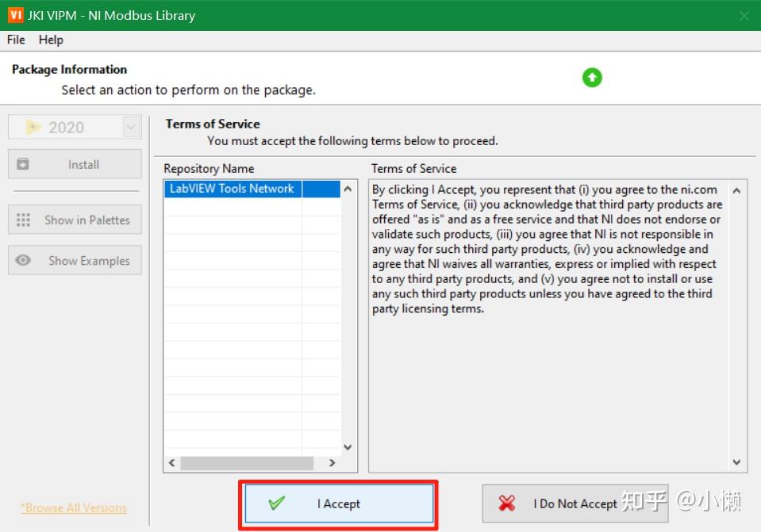The width and height of the screenshot is (761, 532).
Task: Click the repository list horizontal scrollbar thumb
Action: click(247, 463)
